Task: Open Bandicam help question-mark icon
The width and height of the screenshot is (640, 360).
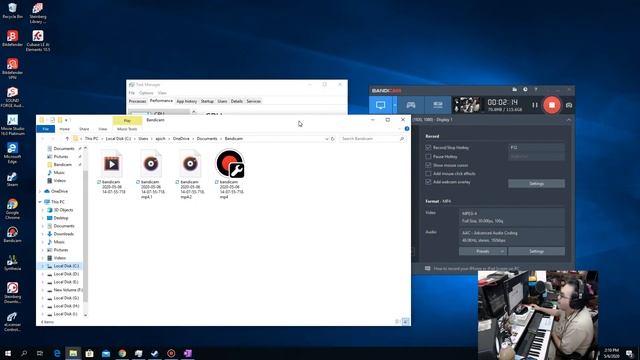Action: point(536,89)
